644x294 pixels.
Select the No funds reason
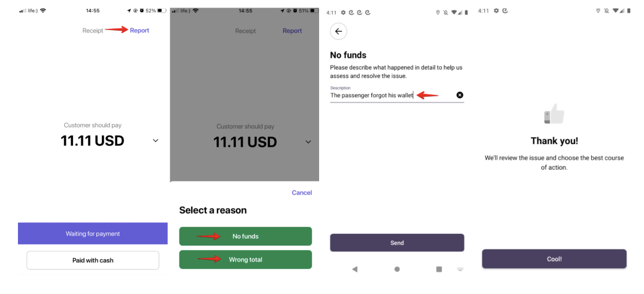pyautogui.click(x=246, y=236)
